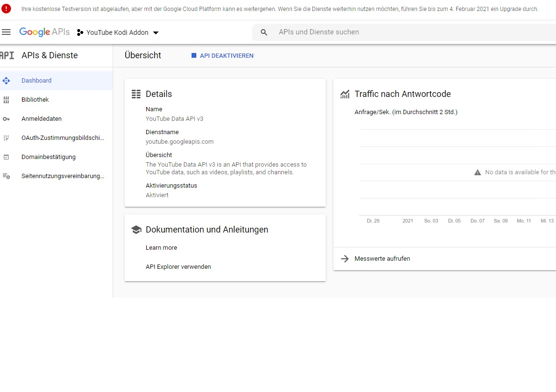Click Messwerte aufrufen link
Image resolution: width=556 pixels, height=392 pixels.
[x=382, y=259]
